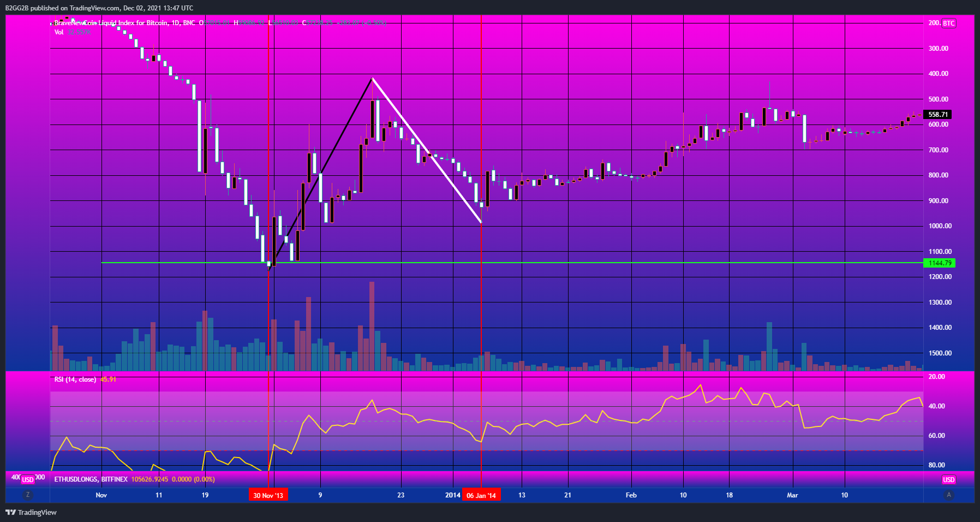Click the 2014 label on the time axis
The height and width of the screenshot is (522, 980).
click(x=452, y=495)
